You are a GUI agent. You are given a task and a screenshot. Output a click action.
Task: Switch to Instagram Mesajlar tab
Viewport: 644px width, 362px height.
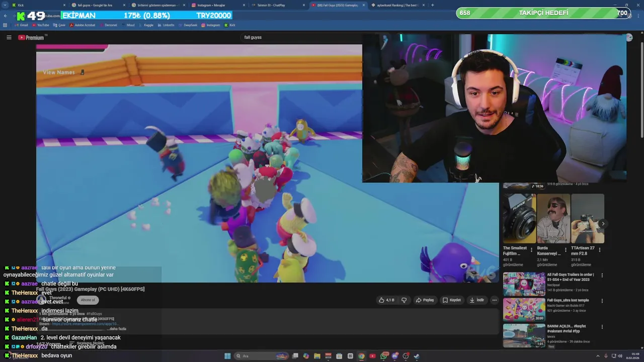(217, 5)
